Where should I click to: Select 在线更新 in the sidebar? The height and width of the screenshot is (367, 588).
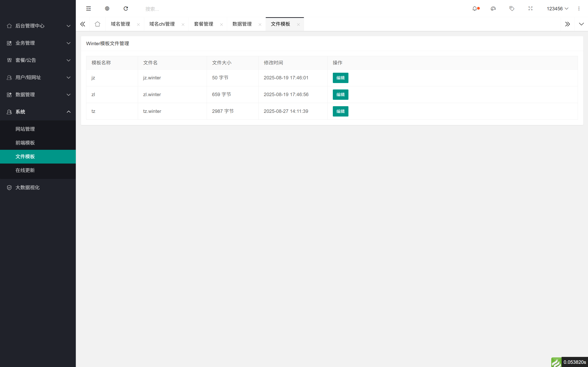click(25, 170)
